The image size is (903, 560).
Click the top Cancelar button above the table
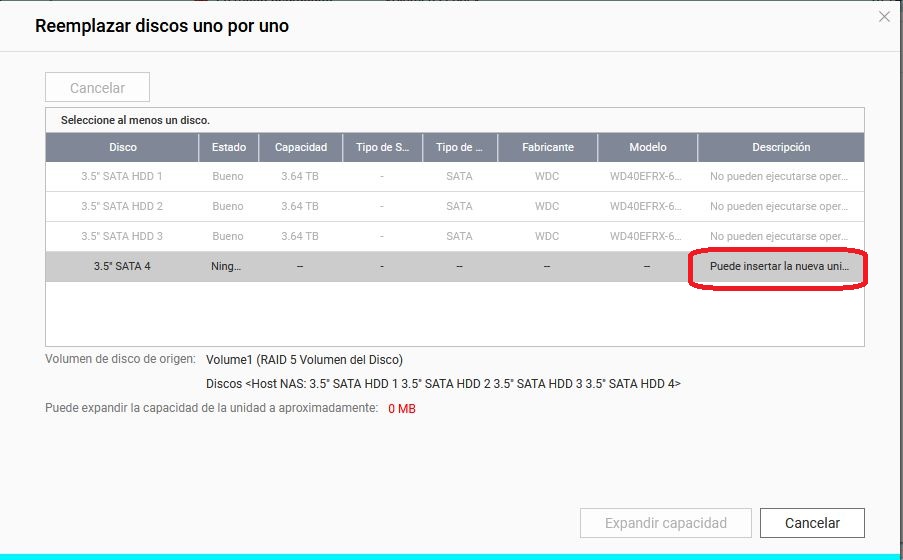pos(97,88)
